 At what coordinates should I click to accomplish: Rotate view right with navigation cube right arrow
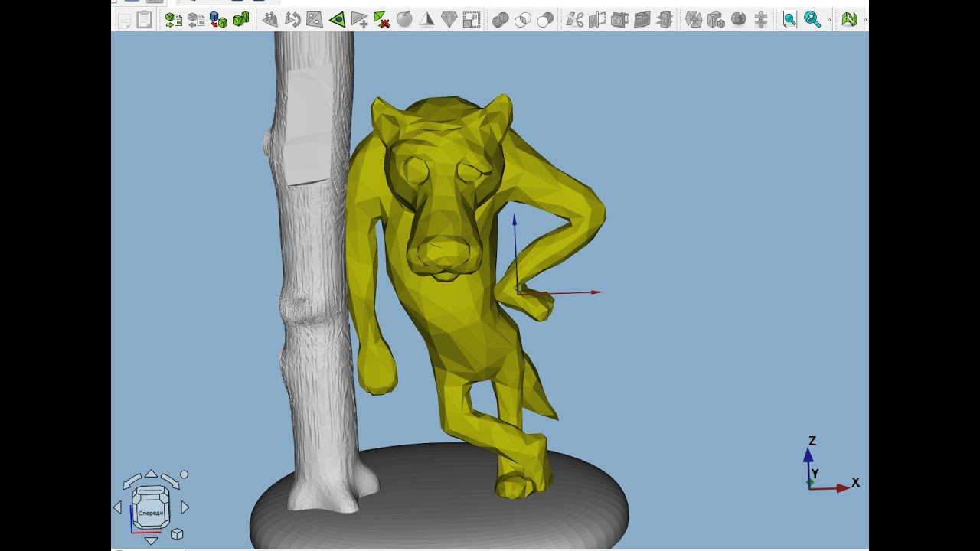185,507
